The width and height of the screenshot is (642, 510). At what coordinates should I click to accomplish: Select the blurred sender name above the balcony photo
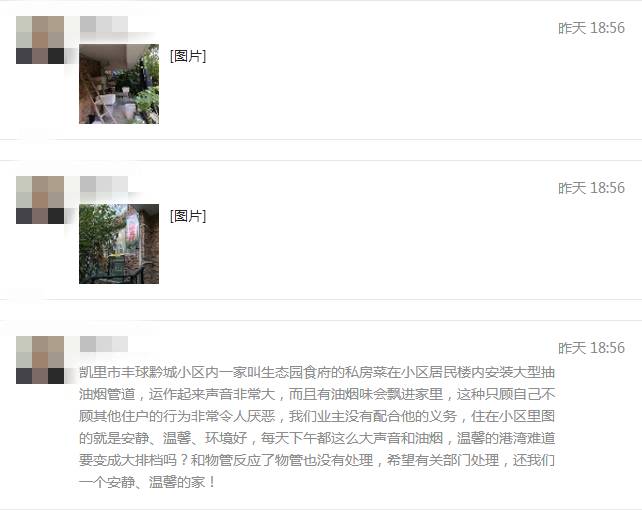click(x=104, y=24)
